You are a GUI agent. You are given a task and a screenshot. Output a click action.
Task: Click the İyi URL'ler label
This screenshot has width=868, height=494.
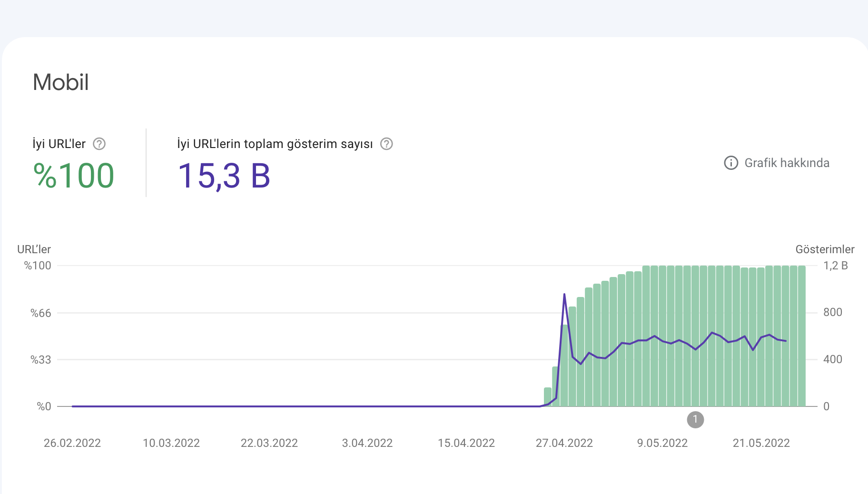tap(59, 144)
